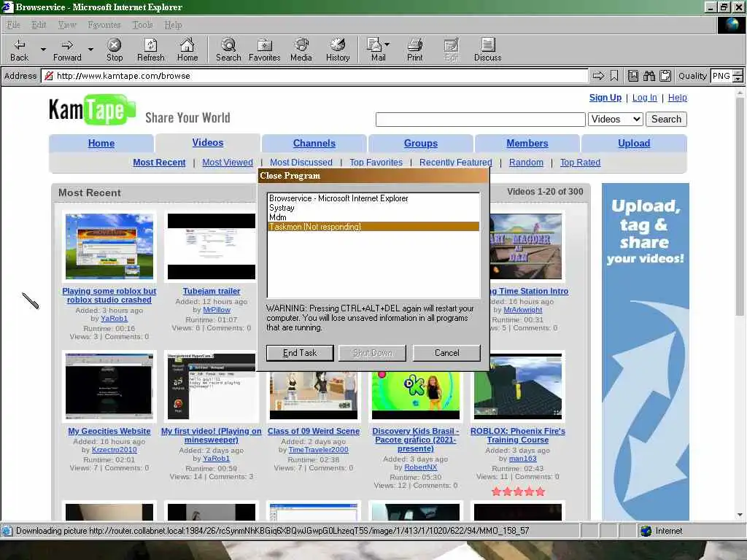The width and height of the screenshot is (747, 560).
Task: Open the View menu
Action: tap(66, 25)
